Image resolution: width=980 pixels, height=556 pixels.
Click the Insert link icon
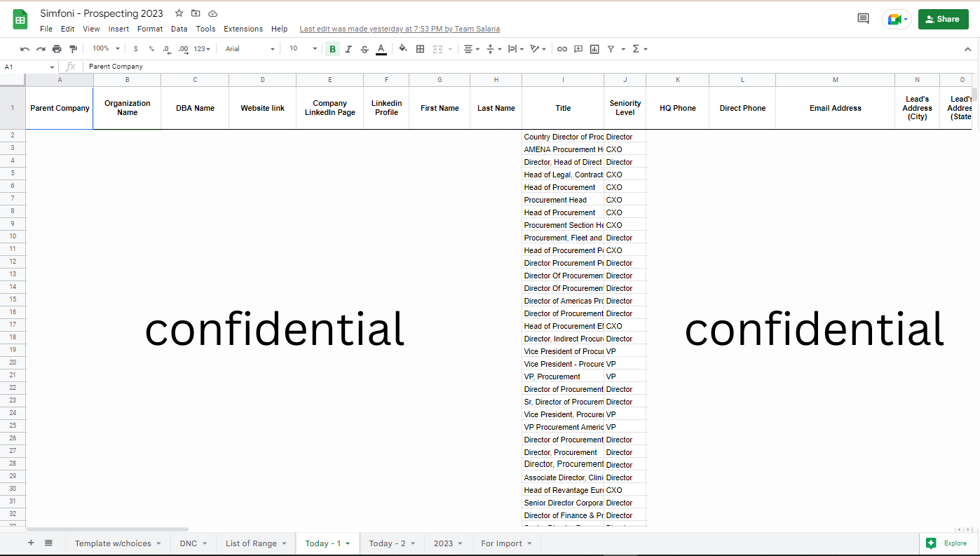[x=562, y=49]
